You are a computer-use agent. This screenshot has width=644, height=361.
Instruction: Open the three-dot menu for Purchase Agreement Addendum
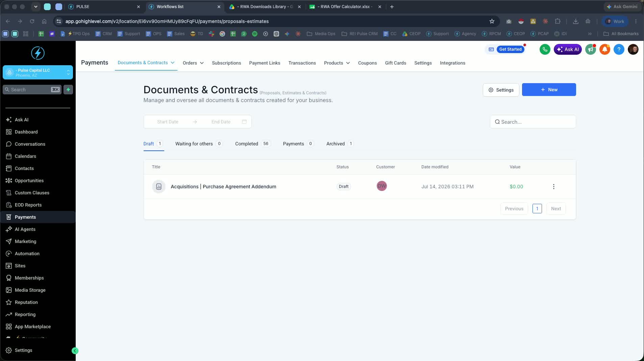[553, 187]
